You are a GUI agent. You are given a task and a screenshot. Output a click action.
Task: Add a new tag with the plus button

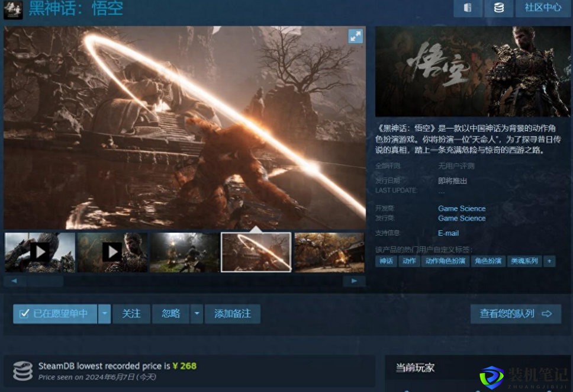point(549,261)
